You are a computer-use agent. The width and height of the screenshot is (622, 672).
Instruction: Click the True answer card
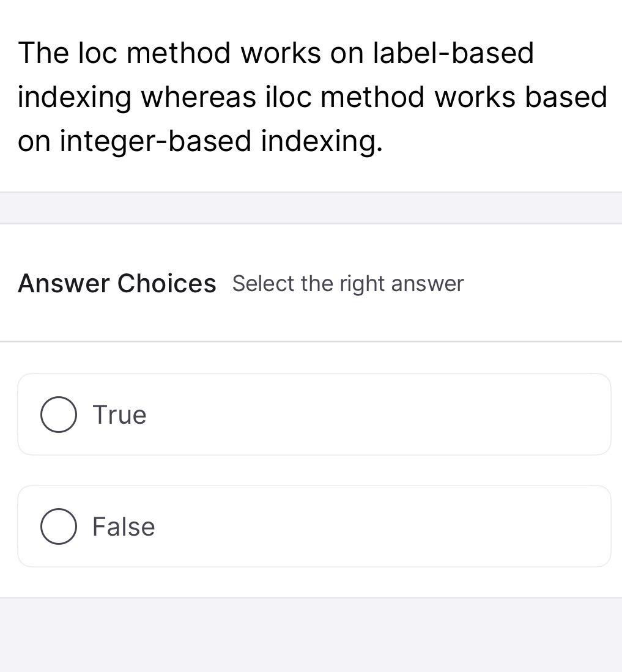[x=314, y=414]
